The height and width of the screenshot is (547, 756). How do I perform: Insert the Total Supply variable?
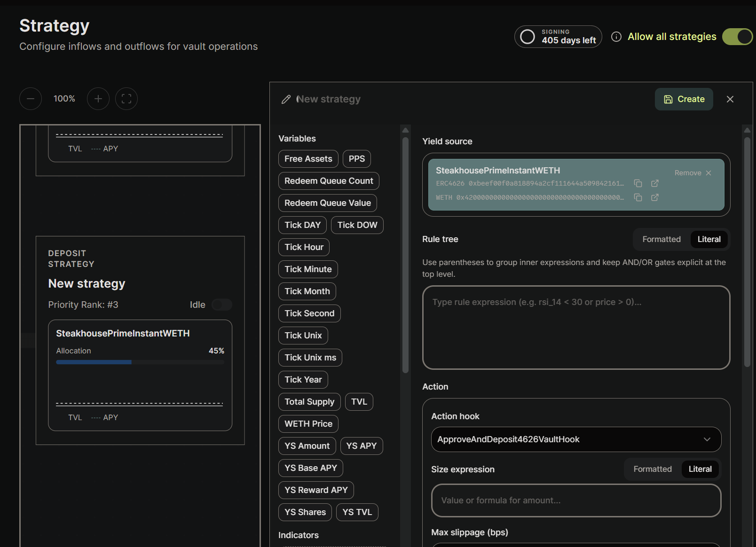[309, 402]
